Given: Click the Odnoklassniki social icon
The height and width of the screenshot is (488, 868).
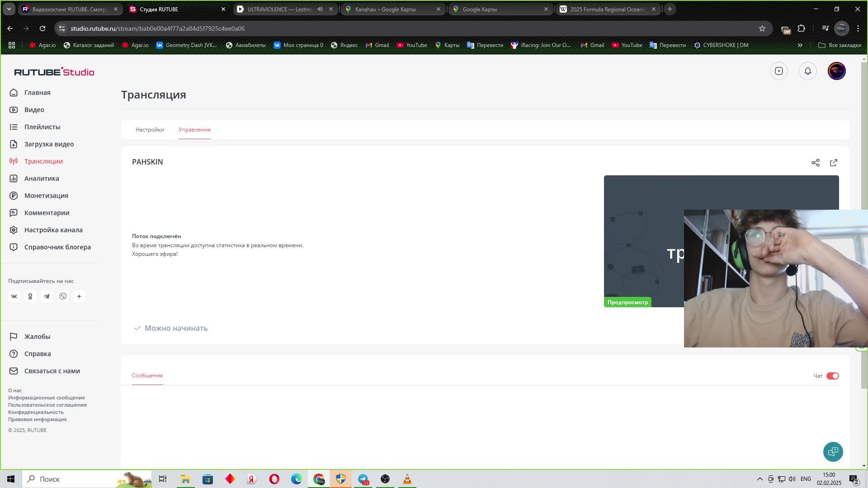Looking at the screenshot, I should [30, 296].
